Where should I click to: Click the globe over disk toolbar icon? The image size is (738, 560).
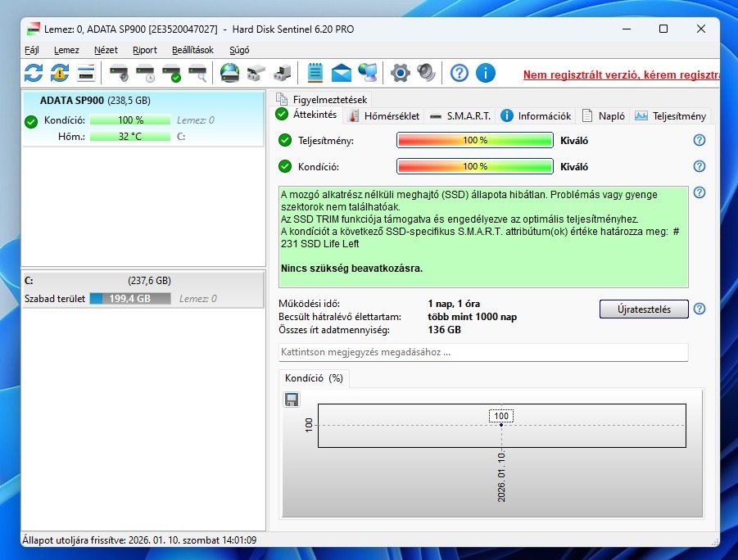click(x=229, y=74)
